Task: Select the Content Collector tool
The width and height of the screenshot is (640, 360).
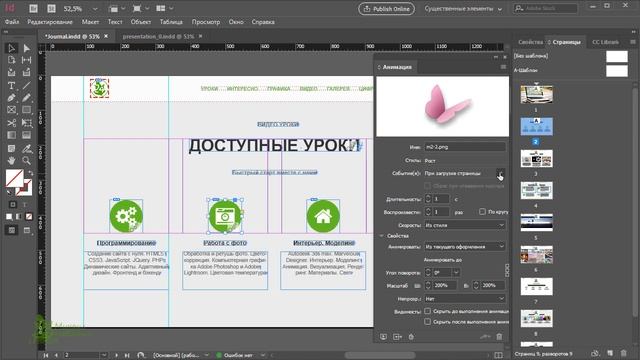Action: pyautogui.click(x=11, y=73)
